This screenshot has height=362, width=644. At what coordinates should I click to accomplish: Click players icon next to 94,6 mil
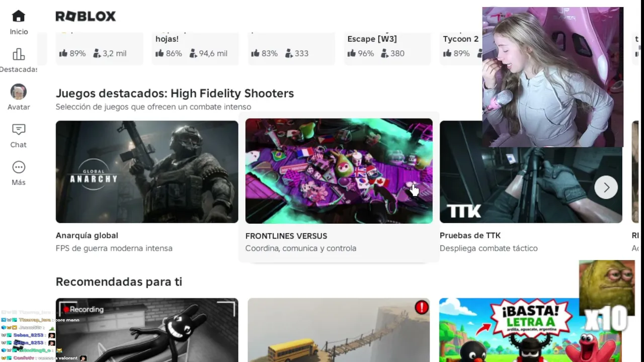tap(193, 53)
